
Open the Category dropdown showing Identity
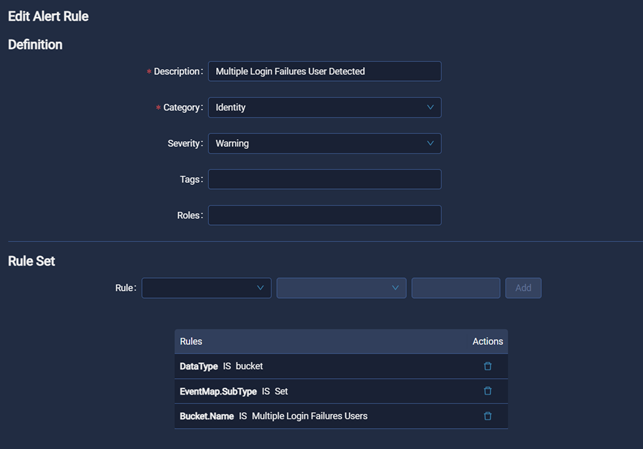coord(324,107)
